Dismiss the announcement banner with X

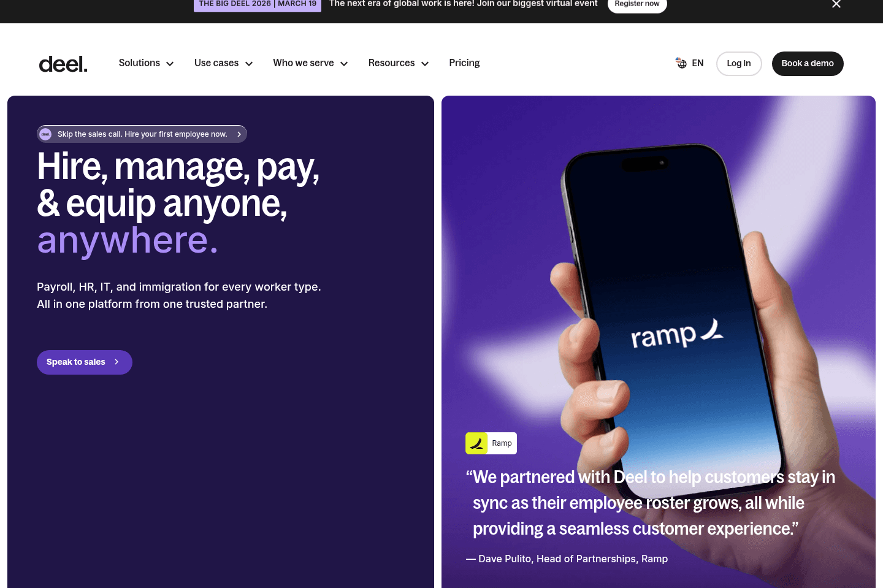coord(836,4)
